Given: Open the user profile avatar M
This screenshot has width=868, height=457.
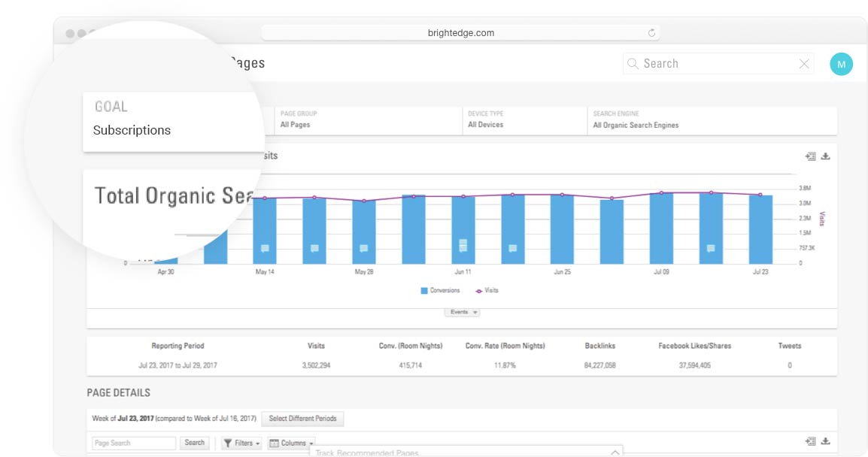Looking at the screenshot, I should coord(841,64).
